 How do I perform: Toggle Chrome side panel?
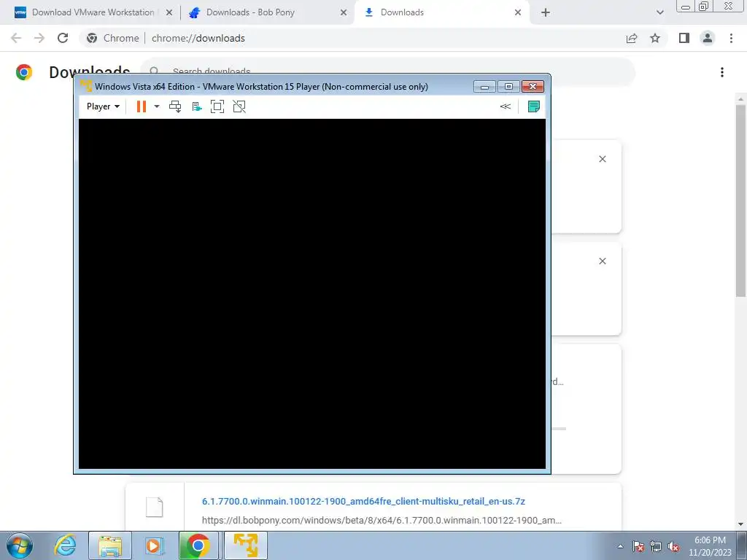[684, 38]
